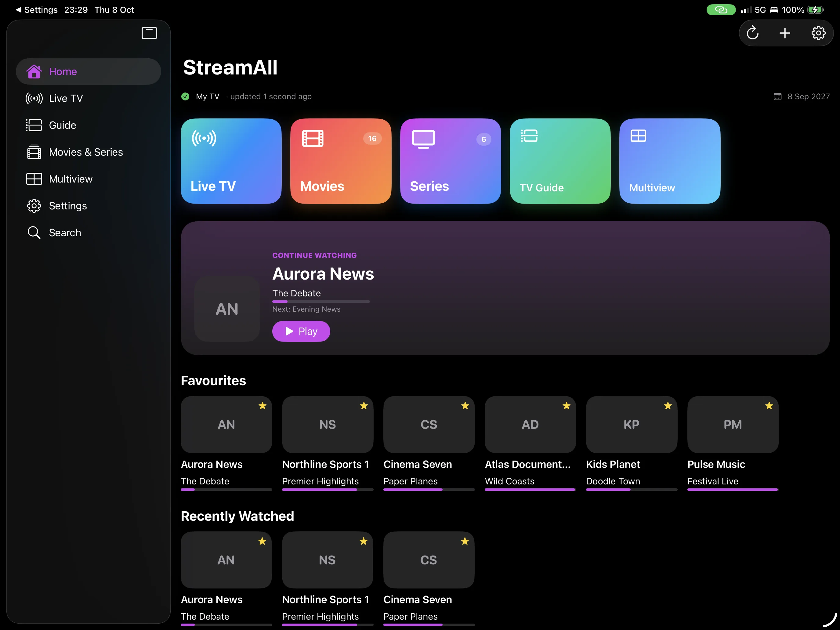Play Aurora News from Continue Watching

click(301, 331)
